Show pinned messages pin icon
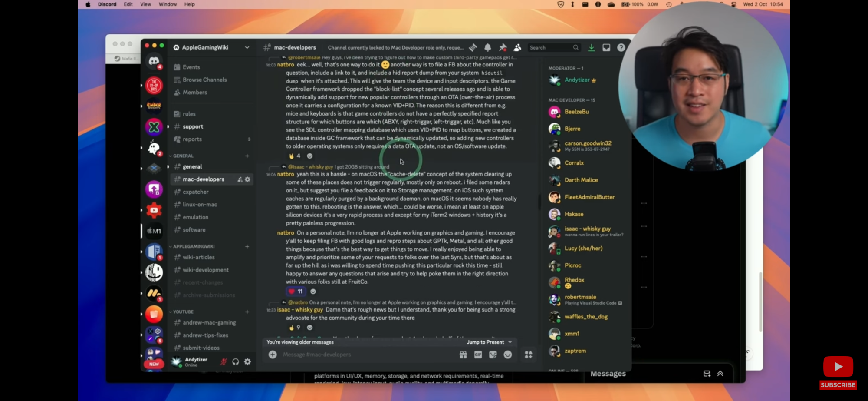This screenshot has height=401, width=868. point(503,47)
